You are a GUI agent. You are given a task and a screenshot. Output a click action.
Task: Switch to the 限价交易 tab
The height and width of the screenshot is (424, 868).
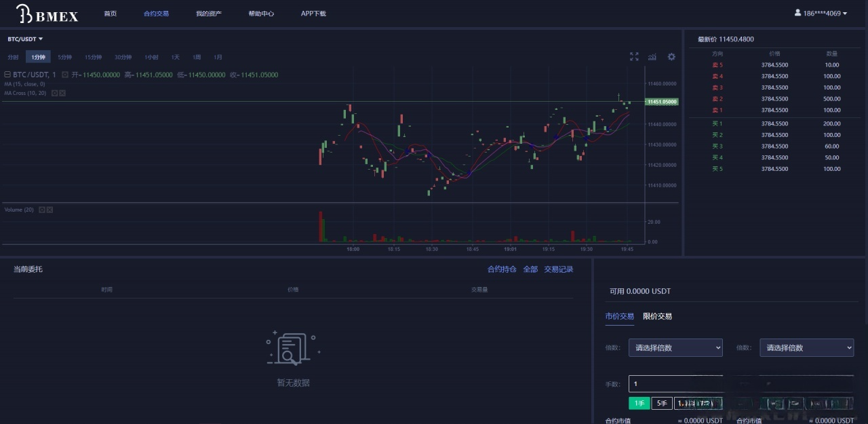[x=657, y=316]
